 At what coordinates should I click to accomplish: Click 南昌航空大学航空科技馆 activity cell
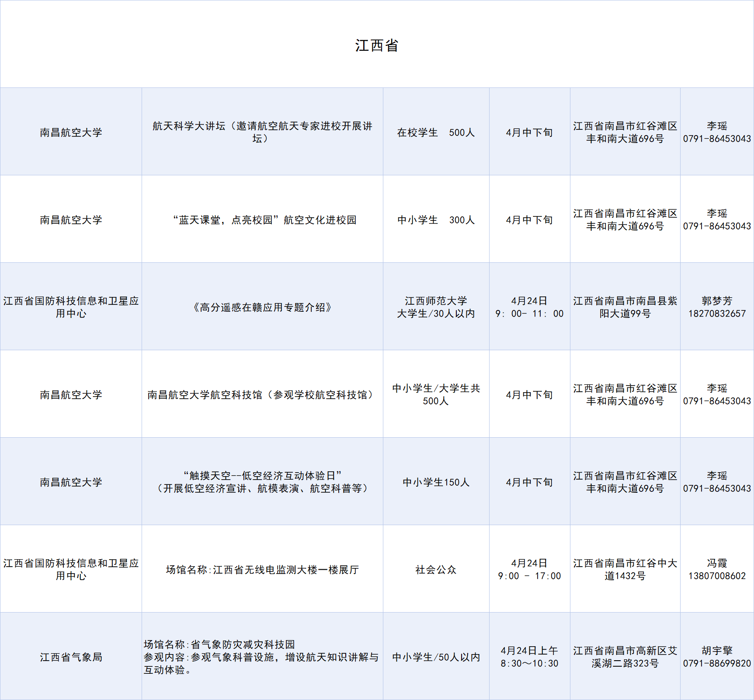[x=262, y=394]
